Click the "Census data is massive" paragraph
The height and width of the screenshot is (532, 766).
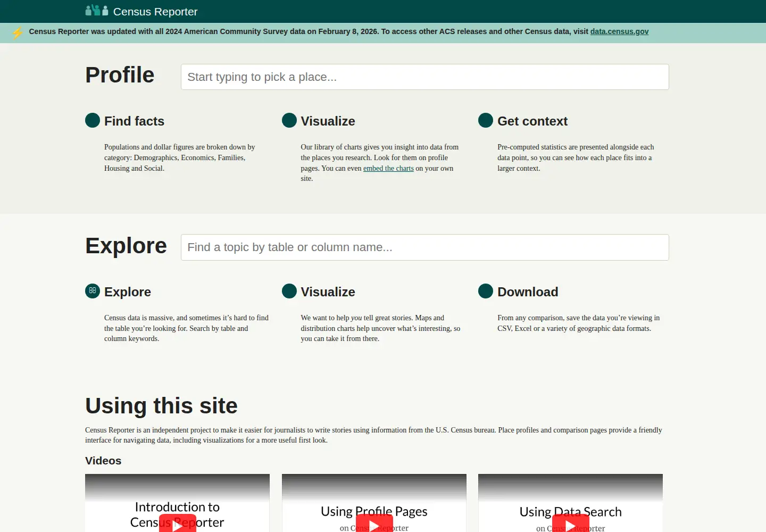point(186,328)
